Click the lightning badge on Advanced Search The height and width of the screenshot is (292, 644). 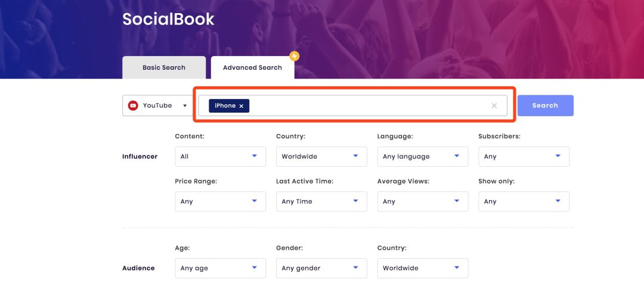(294, 56)
